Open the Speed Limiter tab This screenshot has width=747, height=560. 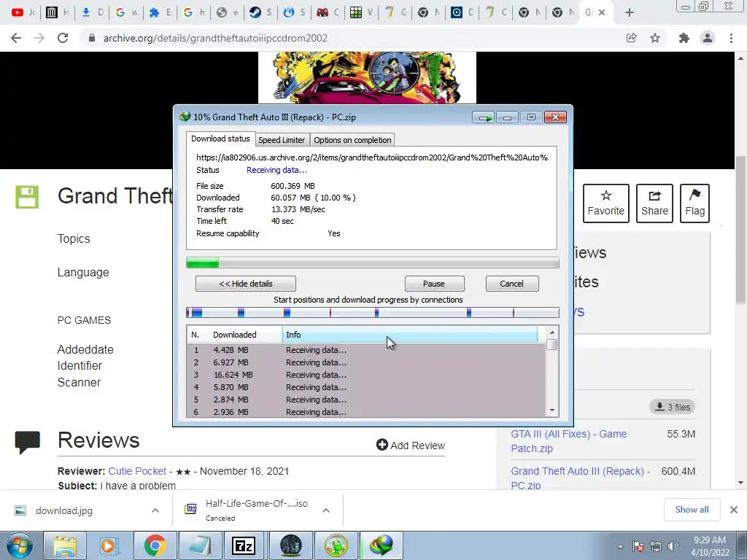click(282, 140)
